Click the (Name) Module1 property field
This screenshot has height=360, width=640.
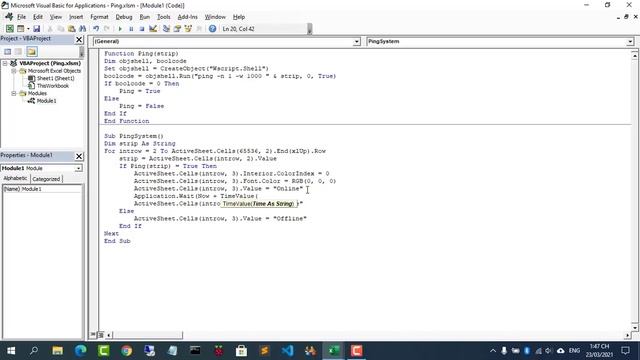42,189
